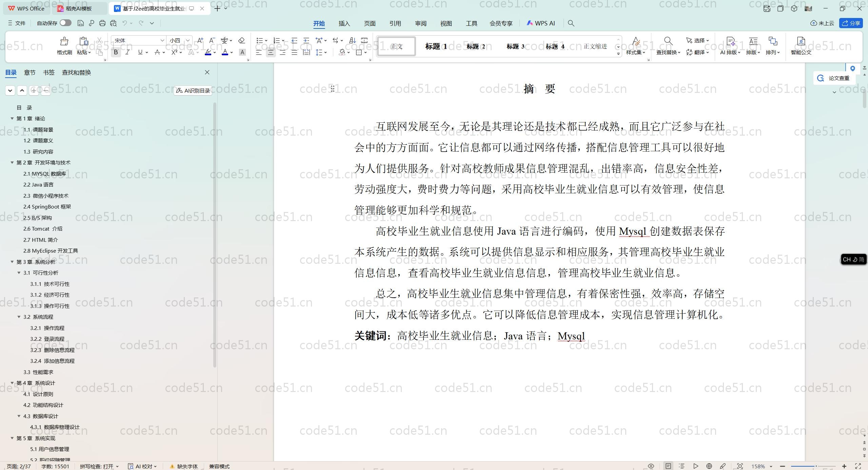Open the 章节 tab in navigation pane
Screen dimensions: 868x470
tap(29, 72)
